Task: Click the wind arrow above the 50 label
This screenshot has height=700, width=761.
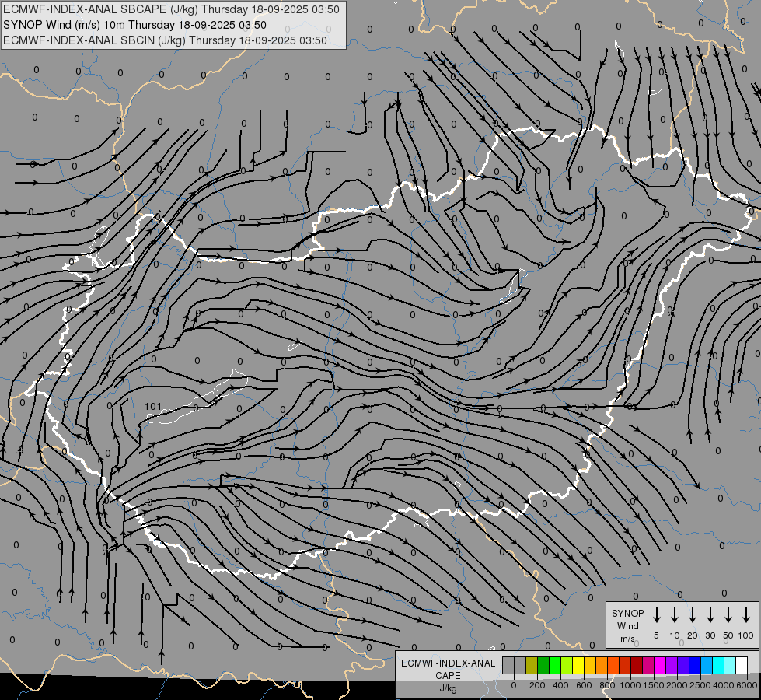Action: tap(728, 615)
